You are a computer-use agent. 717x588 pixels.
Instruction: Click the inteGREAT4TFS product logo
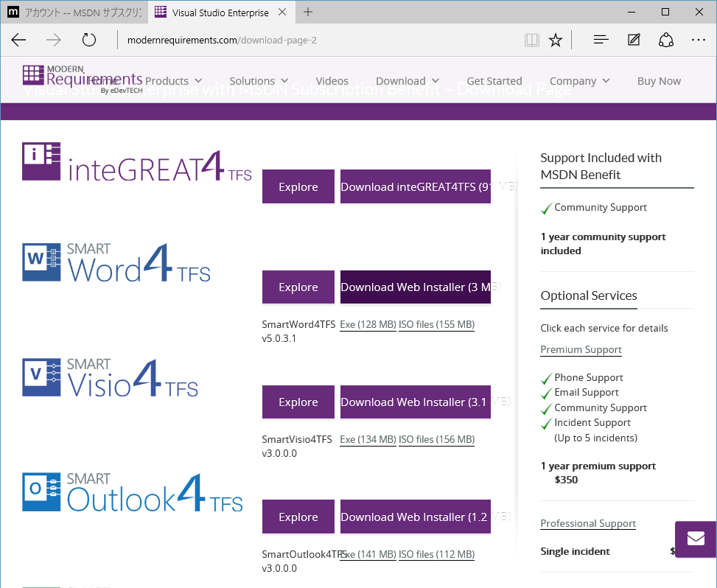click(x=137, y=162)
